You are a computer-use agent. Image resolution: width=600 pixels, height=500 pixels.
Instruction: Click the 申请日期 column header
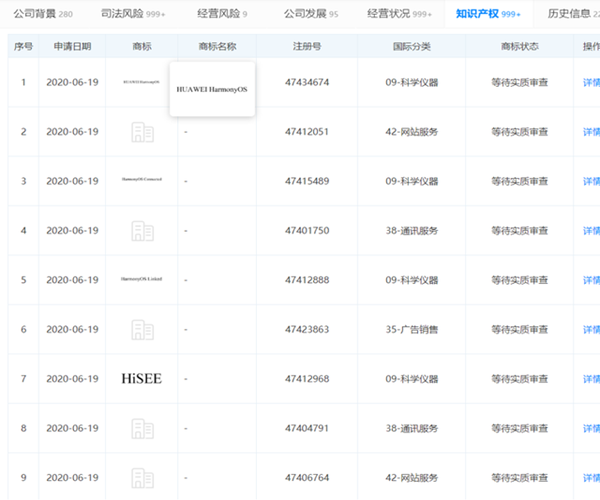(x=72, y=46)
